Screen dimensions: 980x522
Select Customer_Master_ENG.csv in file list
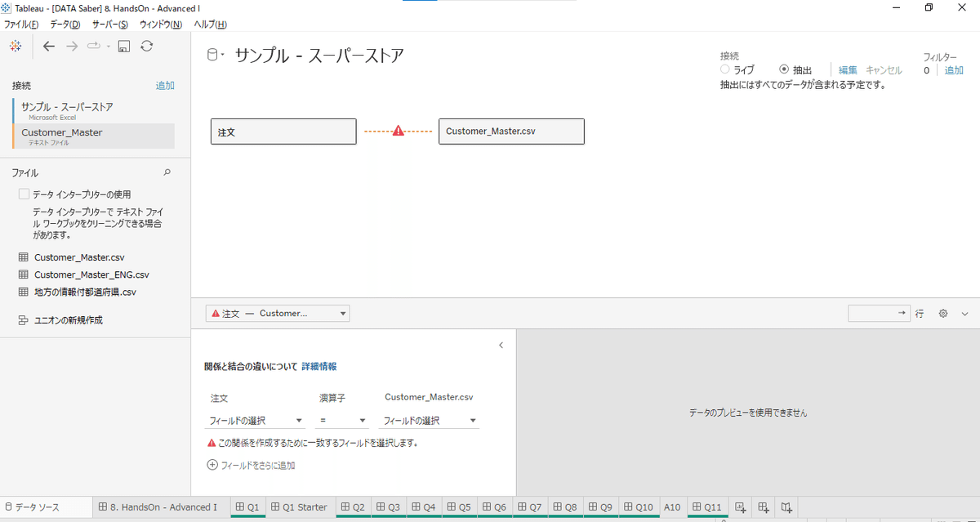tap(91, 274)
